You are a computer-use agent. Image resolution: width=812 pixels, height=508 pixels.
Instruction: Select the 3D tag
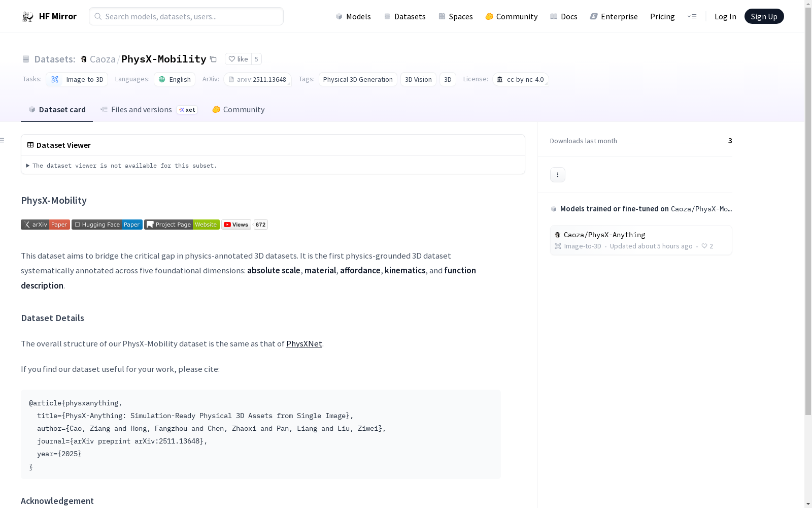(x=448, y=79)
